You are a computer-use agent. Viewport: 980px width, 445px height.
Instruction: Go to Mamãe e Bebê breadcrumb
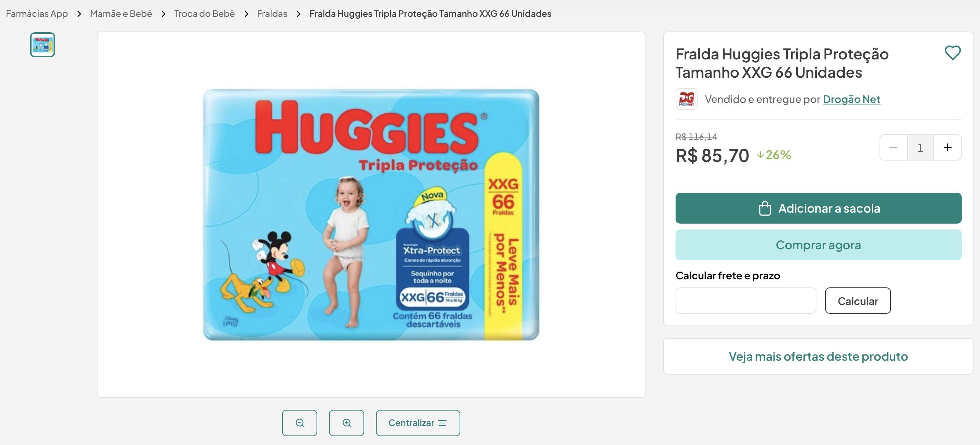(121, 14)
